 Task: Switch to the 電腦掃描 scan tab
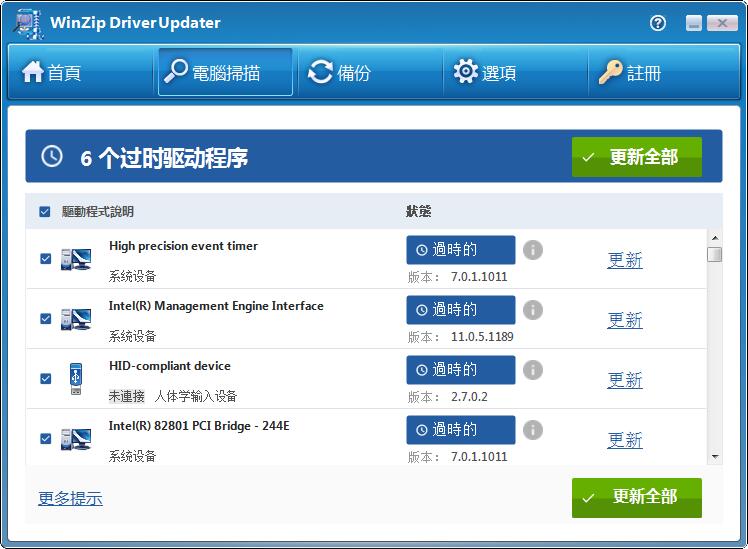coord(225,73)
